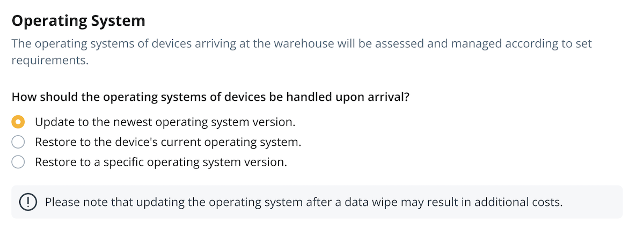Click the 'Restore to a specific operating system version.' label
The width and height of the screenshot is (644, 229).
pyautogui.click(x=160, y=162)
